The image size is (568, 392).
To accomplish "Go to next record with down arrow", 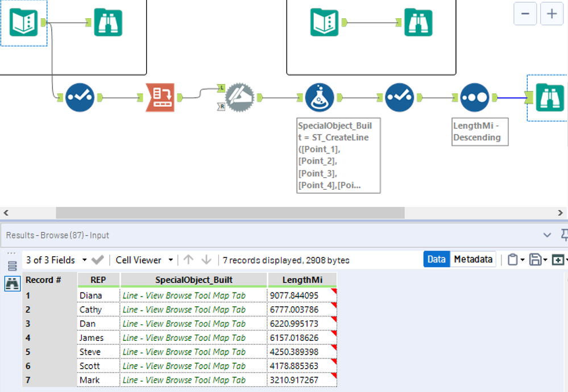I will [206, 260].
